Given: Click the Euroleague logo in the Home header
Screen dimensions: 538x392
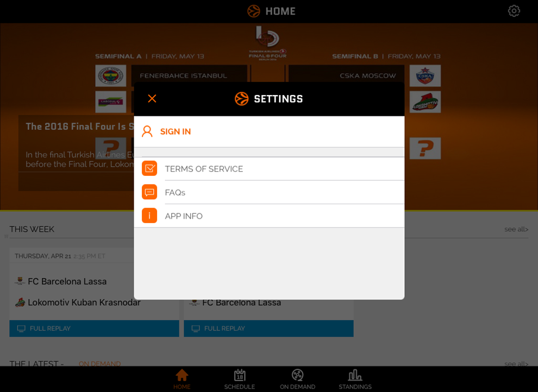Looking at the screenshot, I should point(254,11).
